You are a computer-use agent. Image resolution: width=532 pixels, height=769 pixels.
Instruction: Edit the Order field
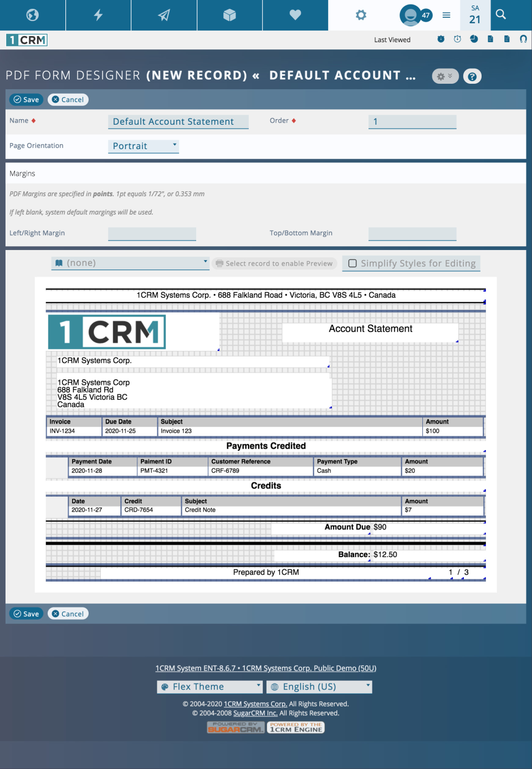click(x=412, y=122)
